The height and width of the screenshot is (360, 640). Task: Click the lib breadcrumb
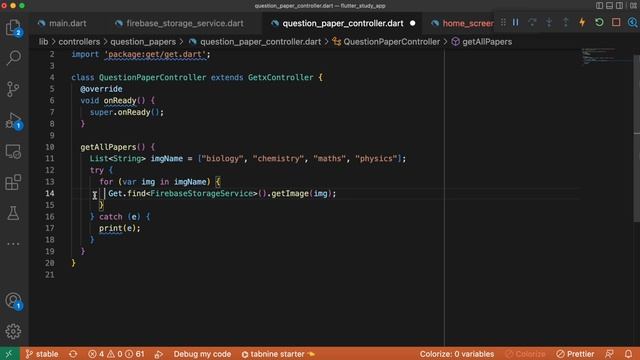[x=43, y=42]
